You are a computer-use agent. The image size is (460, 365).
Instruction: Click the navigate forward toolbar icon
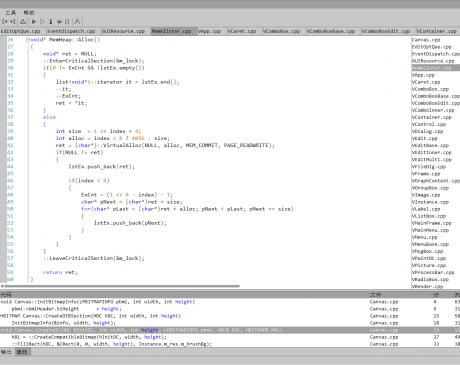[x=13, y=22]
